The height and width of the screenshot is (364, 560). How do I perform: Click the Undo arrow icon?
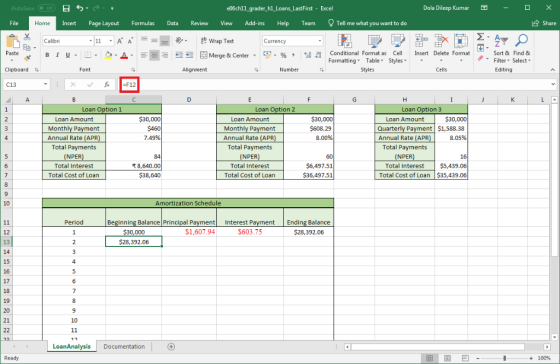(x=80, y=8)
